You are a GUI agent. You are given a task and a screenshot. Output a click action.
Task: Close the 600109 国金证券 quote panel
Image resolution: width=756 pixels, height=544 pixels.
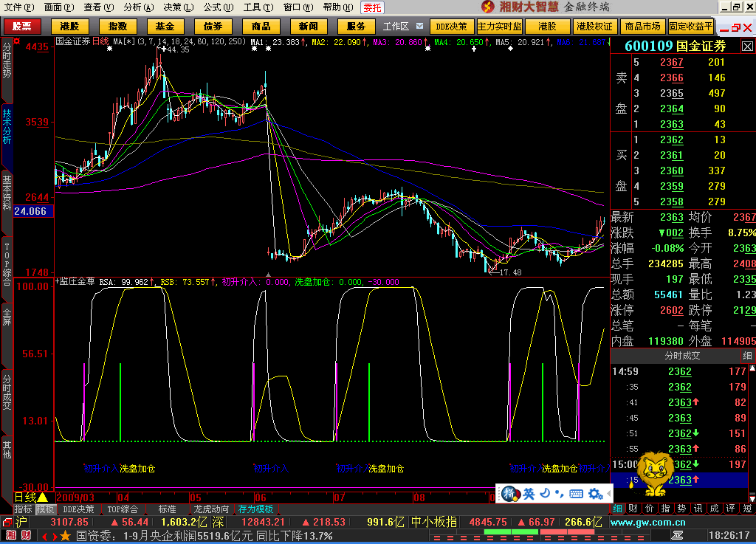coord(747,47)
